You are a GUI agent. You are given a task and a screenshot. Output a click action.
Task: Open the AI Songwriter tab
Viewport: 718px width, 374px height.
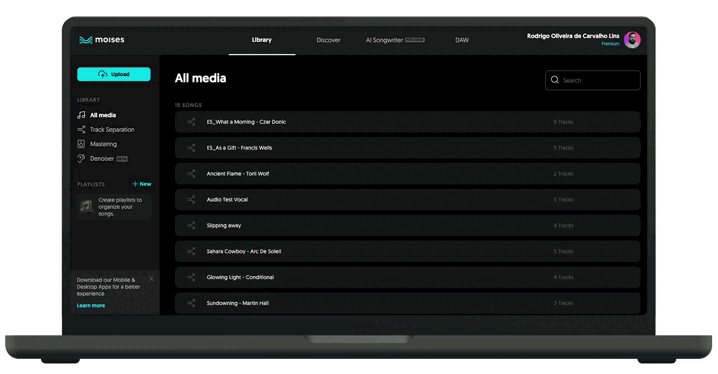pyautogui.click(x=395, y=40)
